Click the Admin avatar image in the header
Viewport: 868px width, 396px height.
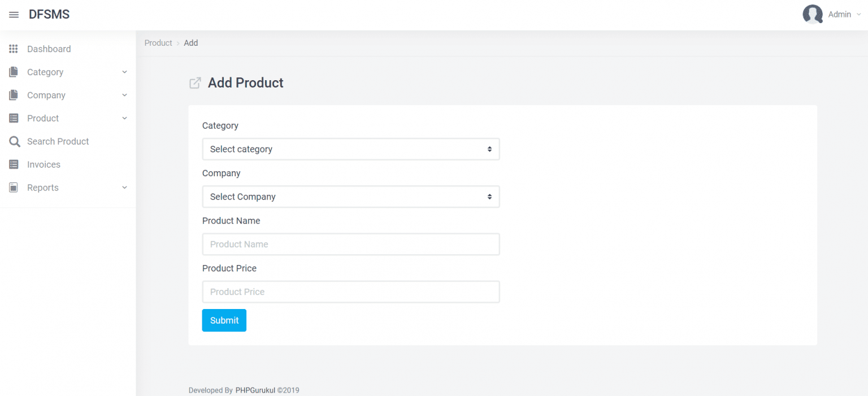[x=813, y=14]
